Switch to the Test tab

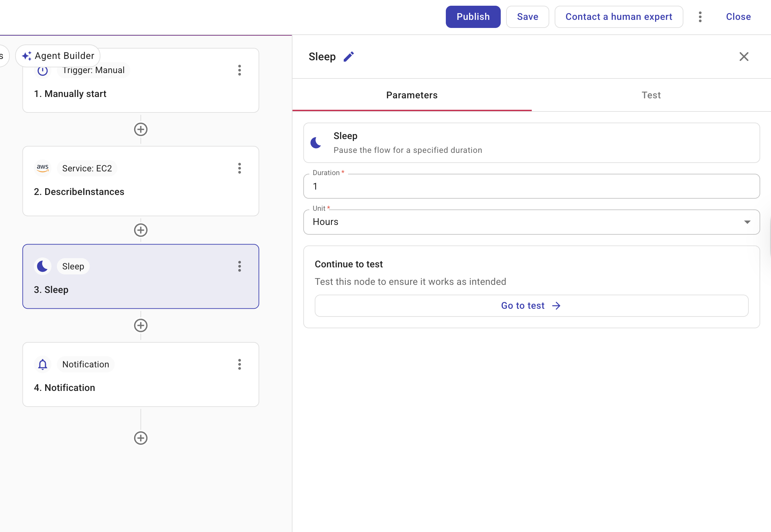click(x=651, y=95)
